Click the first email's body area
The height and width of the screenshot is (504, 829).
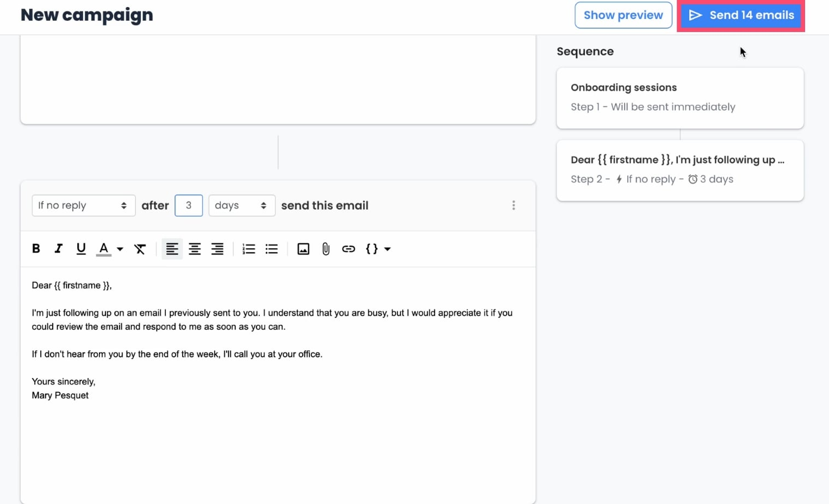coord(278,79)
